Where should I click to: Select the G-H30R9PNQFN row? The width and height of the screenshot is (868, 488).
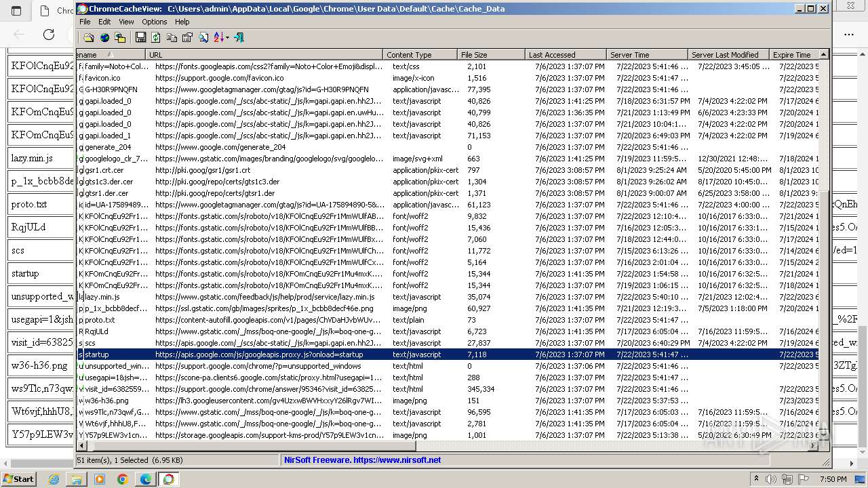(448, 89)
